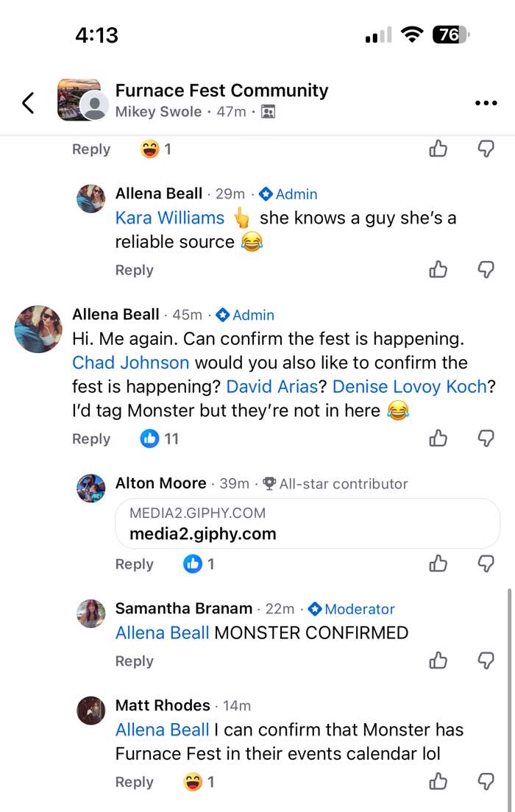
Task: Thumbs-down Samantha Branam's comment
Action: pyautogui.click(x=486, y=660)
